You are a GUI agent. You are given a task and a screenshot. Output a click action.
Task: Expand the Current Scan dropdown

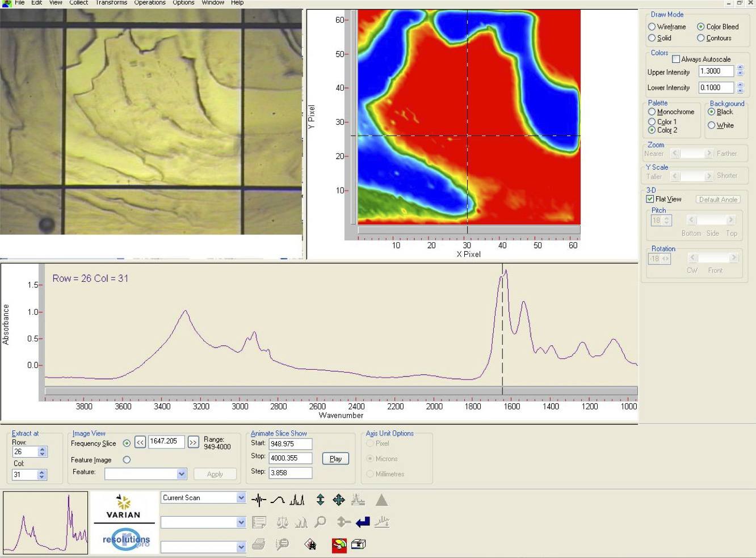click(241, 498)
